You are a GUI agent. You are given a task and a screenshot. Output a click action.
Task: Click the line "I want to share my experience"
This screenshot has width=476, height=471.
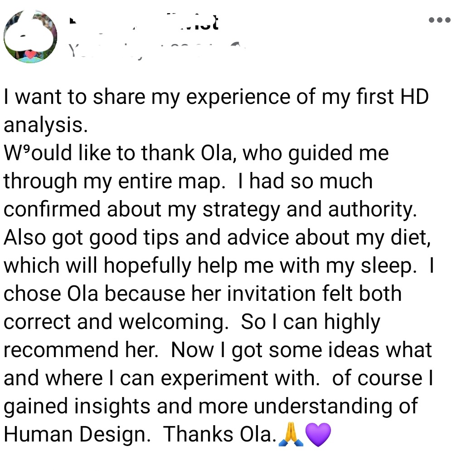pos(216,98)
